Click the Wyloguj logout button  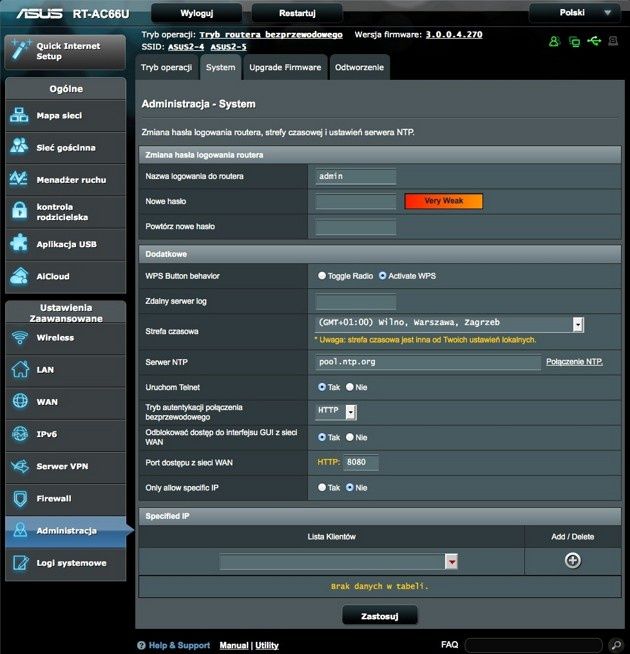(197, 13)
